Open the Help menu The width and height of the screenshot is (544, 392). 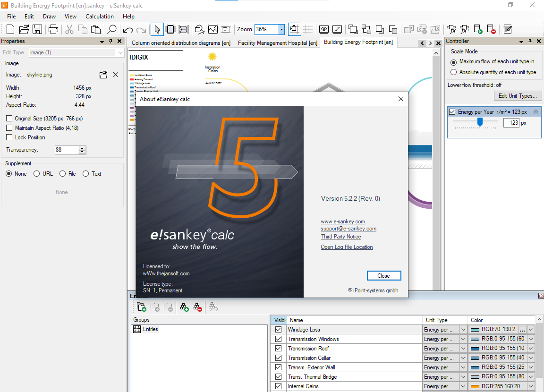(128, 17)
